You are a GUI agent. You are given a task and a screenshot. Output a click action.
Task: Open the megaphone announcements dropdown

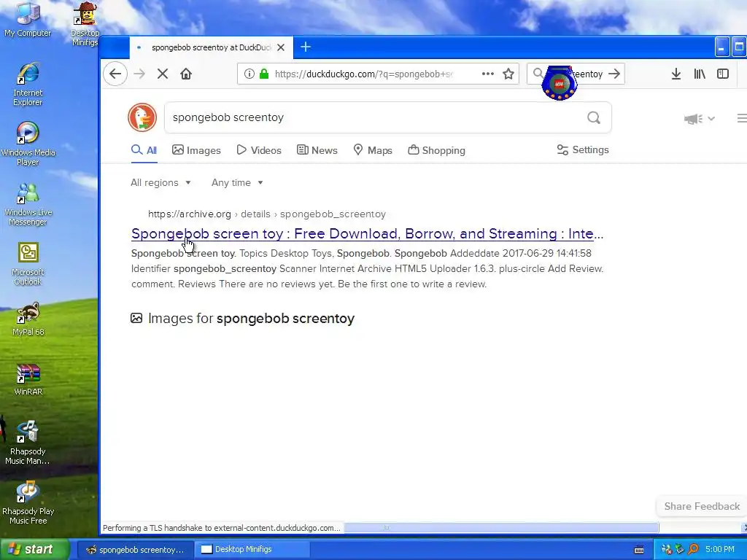pyautogui.click(x=699, y=119)
